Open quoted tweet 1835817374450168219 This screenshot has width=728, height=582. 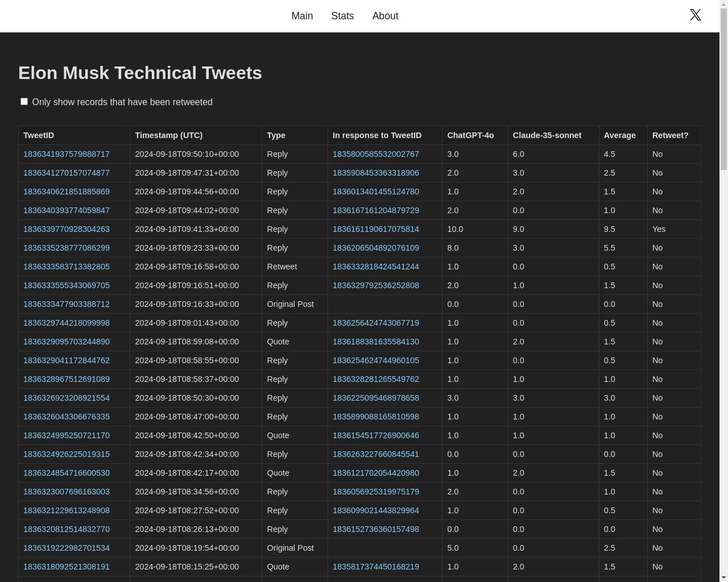click(x=376, y=567)
